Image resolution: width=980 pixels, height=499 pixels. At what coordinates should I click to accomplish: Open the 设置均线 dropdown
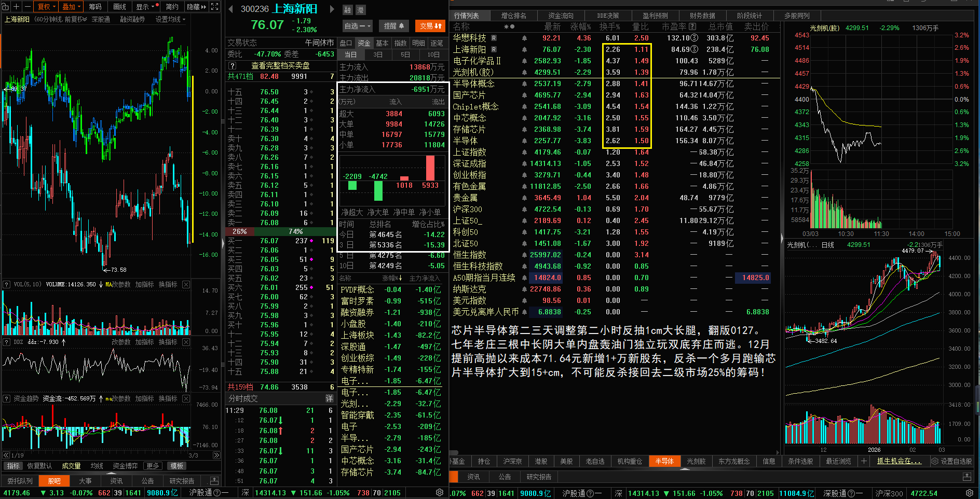click(x=170, y=19)
